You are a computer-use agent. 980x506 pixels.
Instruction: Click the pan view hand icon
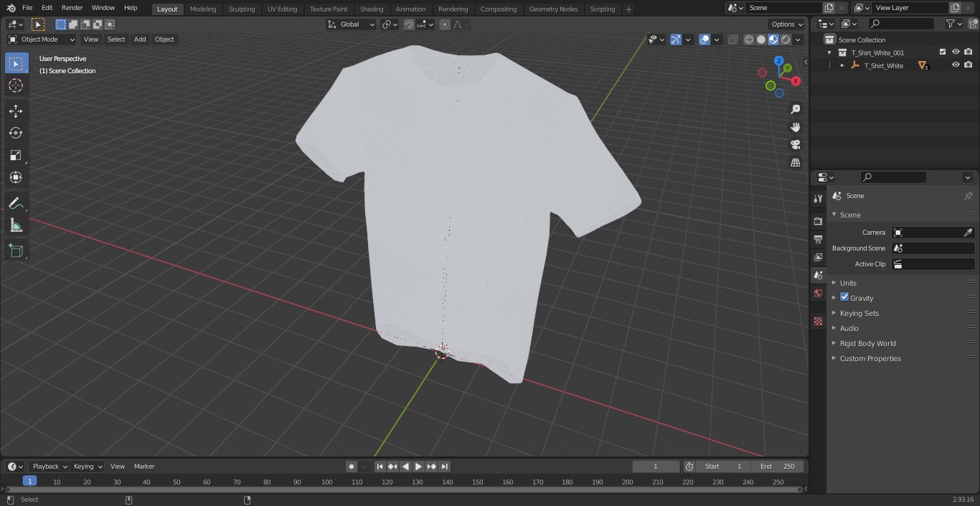pos(795,127)
